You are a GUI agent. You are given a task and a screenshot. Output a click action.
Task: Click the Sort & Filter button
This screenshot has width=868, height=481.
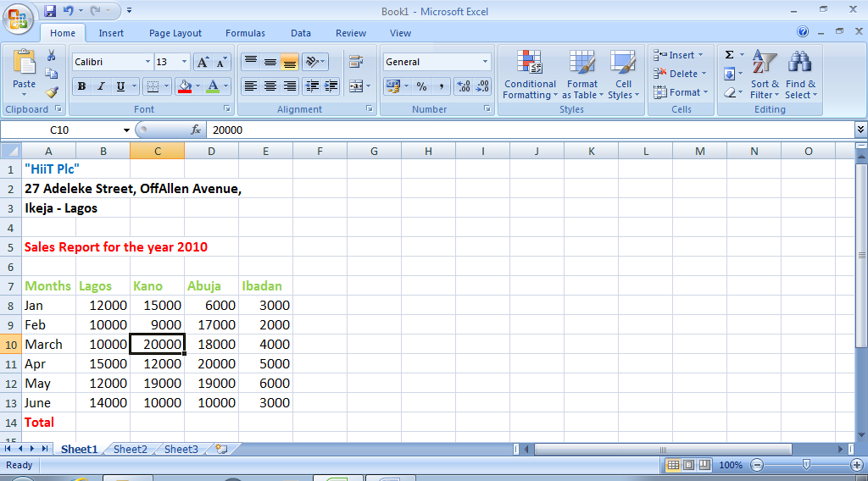tap(765, 76)
